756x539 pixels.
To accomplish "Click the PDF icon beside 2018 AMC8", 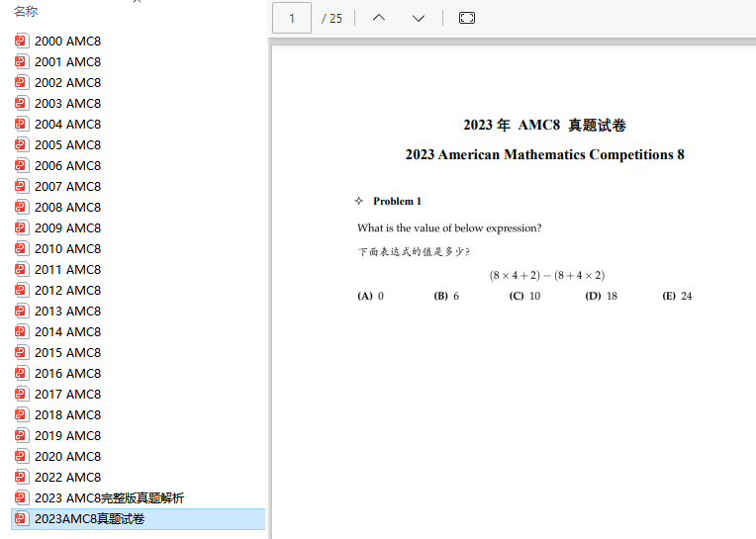I will coord(21,414).
